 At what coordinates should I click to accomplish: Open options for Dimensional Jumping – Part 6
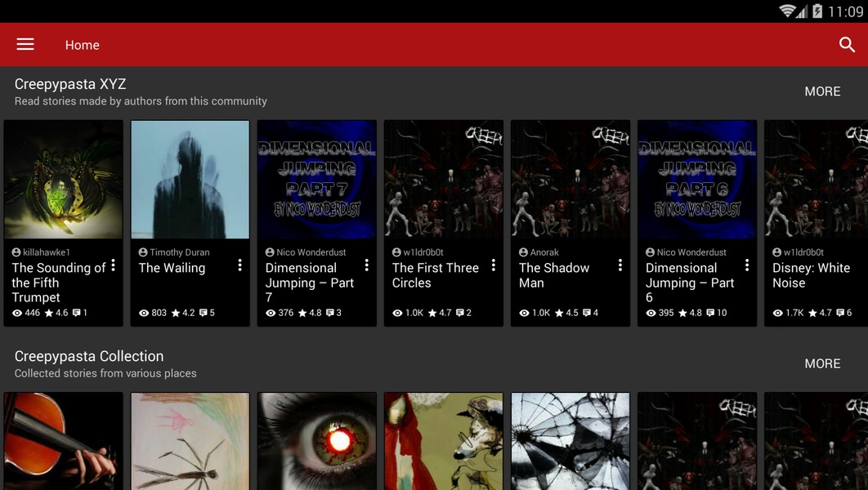click(747, 265)
